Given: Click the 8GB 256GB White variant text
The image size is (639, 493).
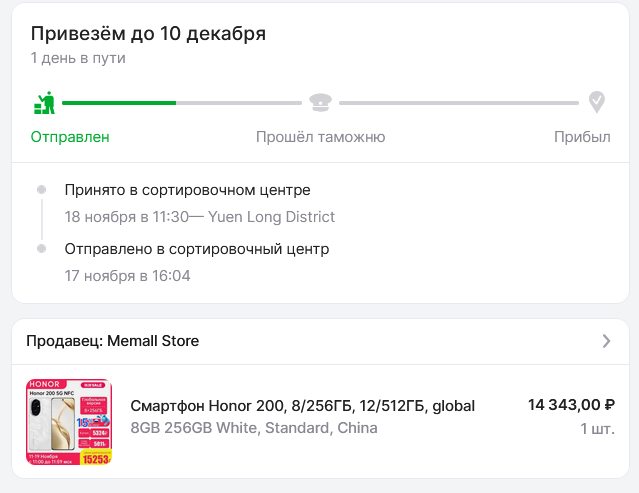Looking at the screenshot, I should pyautogui.click(x=254, y=428).
